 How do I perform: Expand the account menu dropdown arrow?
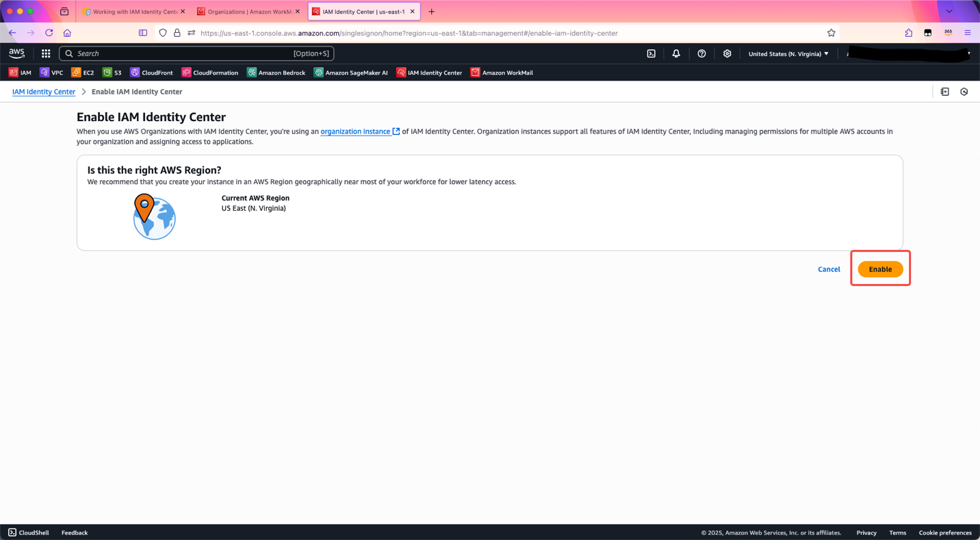point(969,53)
